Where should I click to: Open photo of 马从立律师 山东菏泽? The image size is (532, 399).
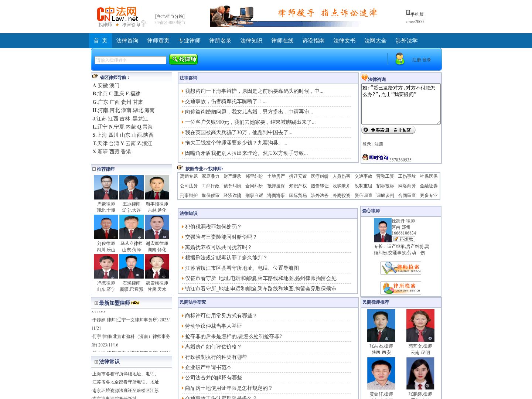132,227
